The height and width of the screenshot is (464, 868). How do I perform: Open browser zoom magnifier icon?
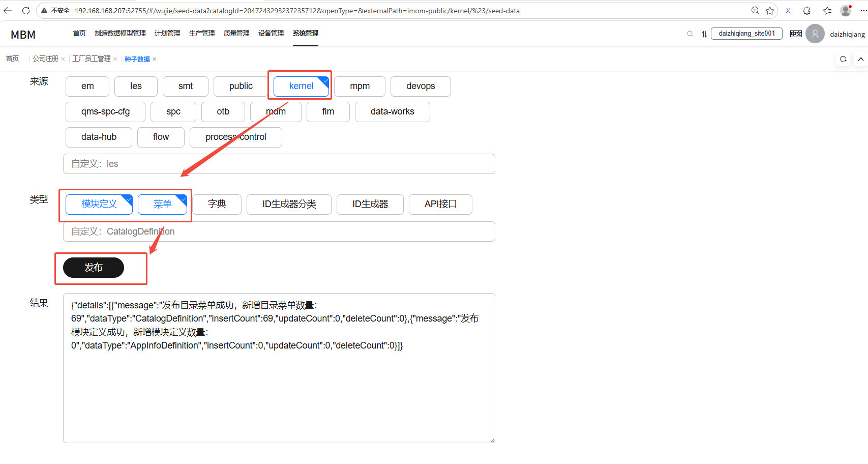point(755,10)
